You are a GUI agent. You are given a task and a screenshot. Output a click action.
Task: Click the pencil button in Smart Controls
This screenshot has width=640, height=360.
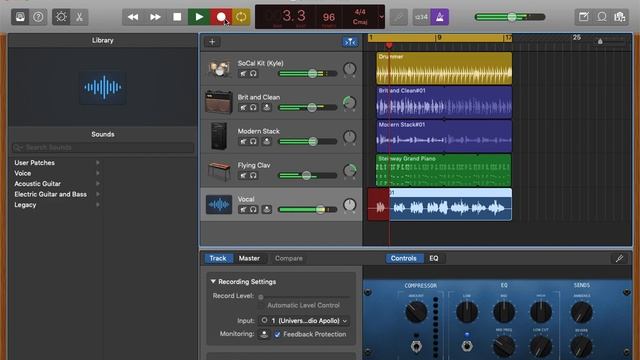619,258
